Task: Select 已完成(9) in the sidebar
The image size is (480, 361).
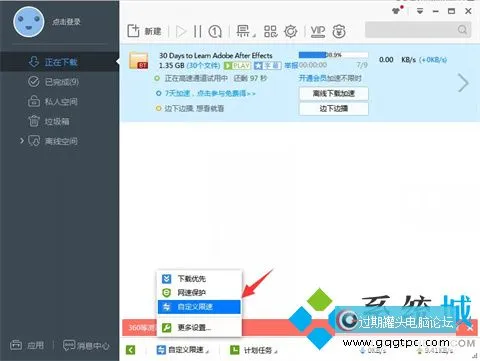Action: click(x=59, y=82)
